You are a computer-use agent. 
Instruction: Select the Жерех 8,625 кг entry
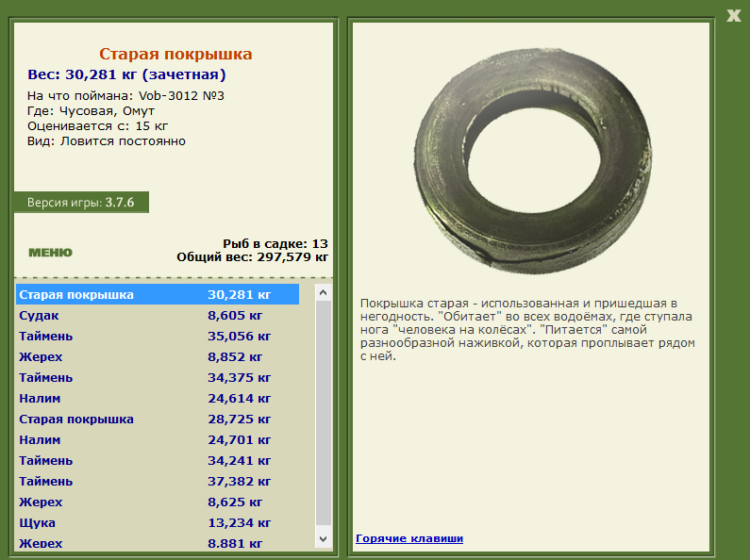[x=158, y=502]
